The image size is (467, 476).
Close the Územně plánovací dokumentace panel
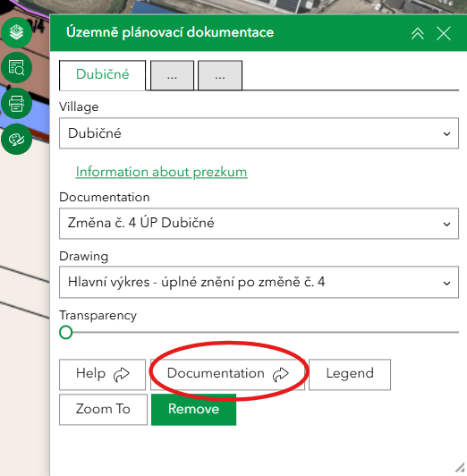tap(444, 33)
